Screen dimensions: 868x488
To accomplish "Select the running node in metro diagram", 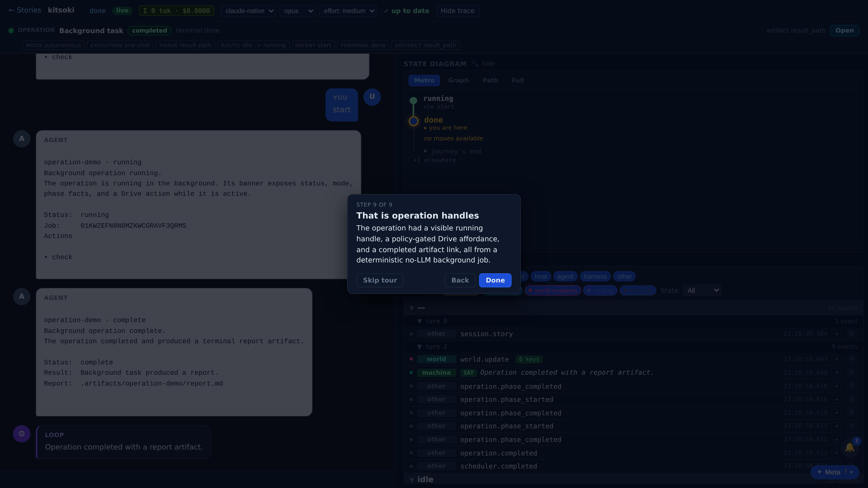I will tap(413, 100).
